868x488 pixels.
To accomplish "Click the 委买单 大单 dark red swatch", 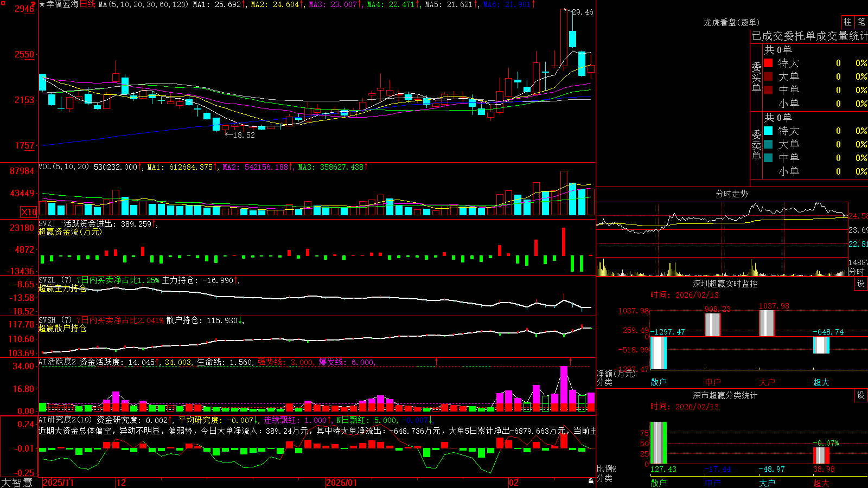I will (768, 76).
